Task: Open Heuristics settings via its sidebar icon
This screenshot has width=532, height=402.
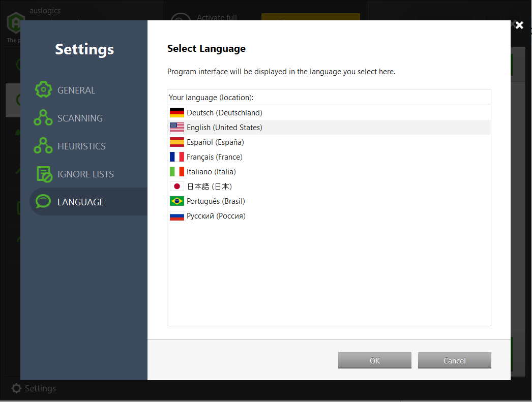Action: click(x=43, y=146)
